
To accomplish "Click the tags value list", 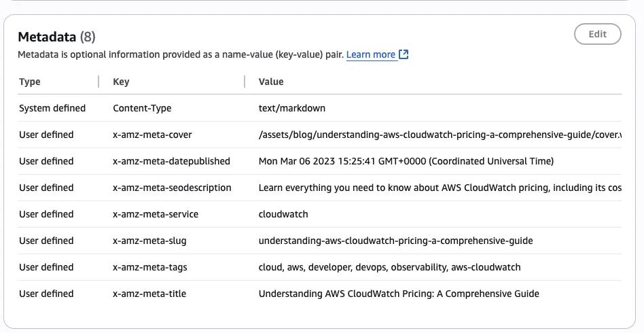I will (389, 267).
